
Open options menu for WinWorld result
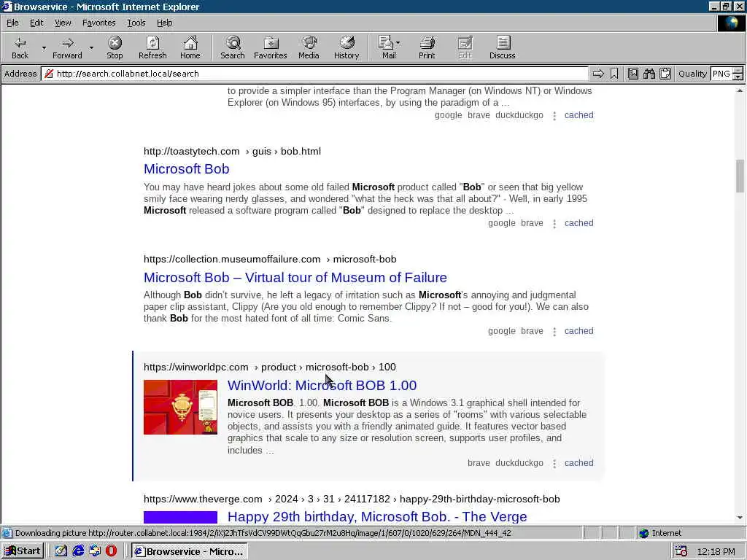point(554,464)
